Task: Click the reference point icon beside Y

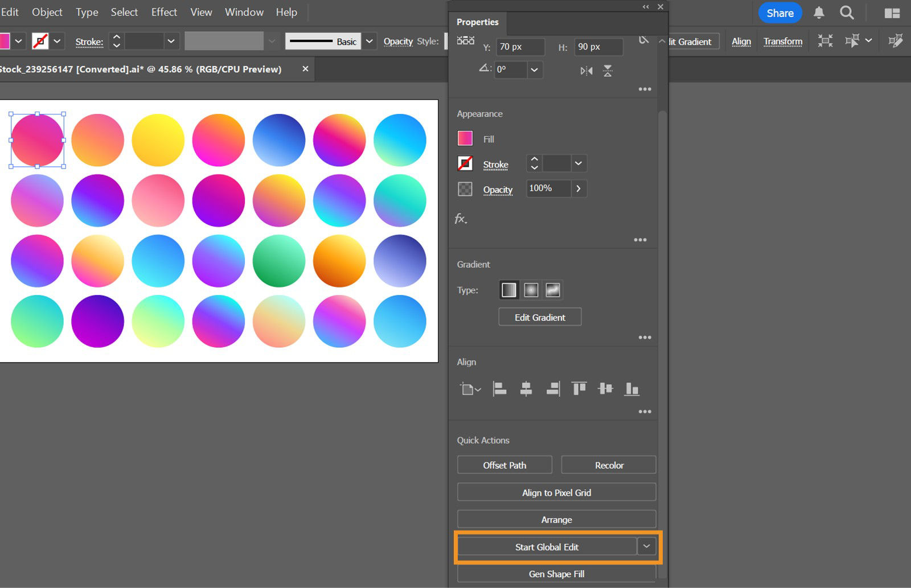Action: (x=466, y=41)
